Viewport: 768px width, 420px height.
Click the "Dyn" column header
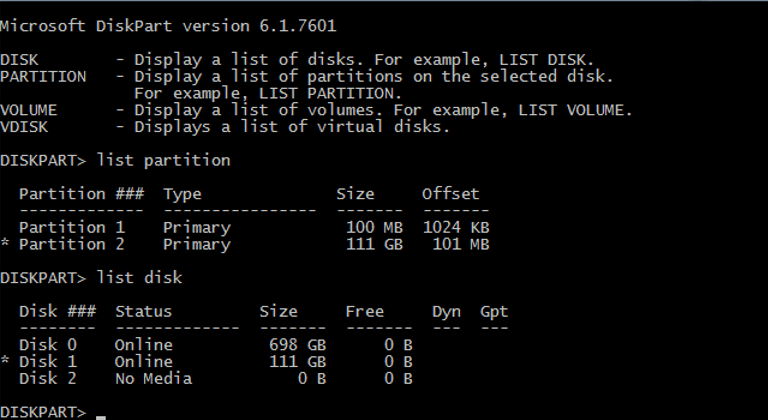446,311
